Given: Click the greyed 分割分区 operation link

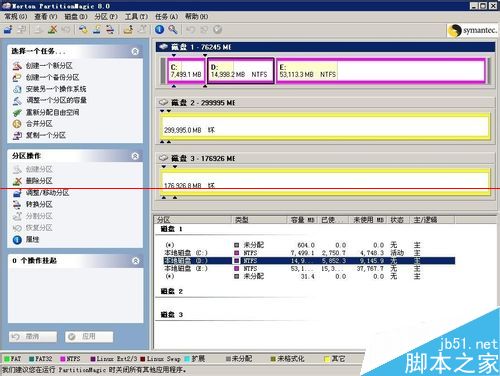Looking at the screenshot, I should [x=39, y=216].
